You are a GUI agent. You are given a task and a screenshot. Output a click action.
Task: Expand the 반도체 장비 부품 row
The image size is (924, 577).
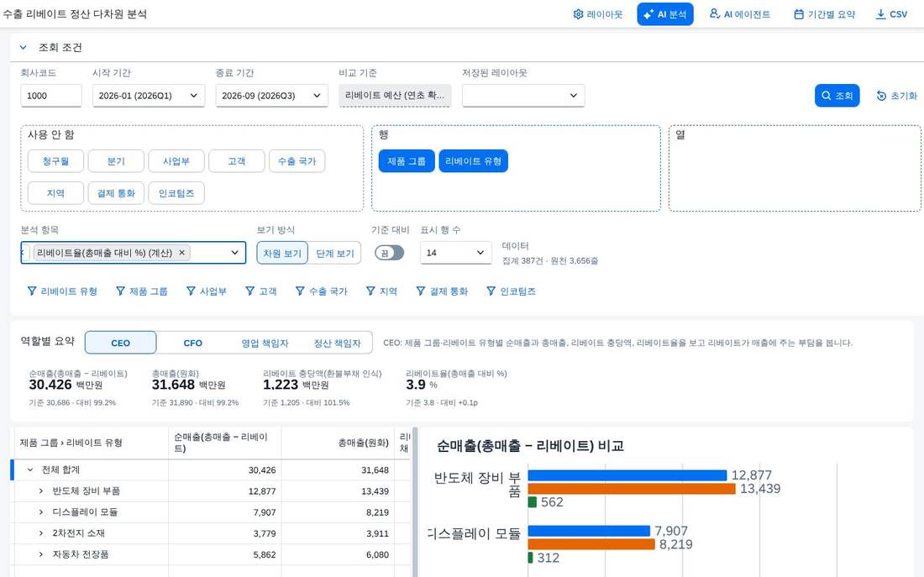[x=40, y=491]
